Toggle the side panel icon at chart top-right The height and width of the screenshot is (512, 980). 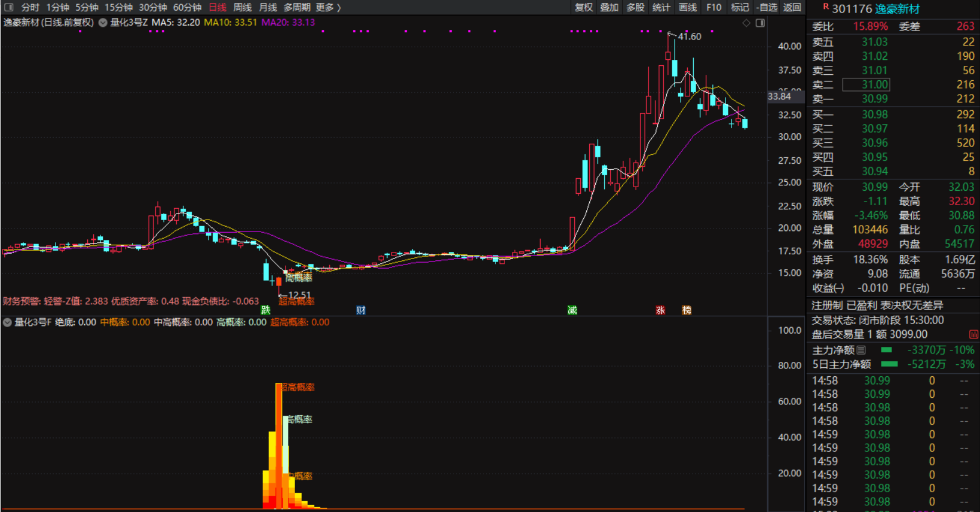click(x=760, y=23)
